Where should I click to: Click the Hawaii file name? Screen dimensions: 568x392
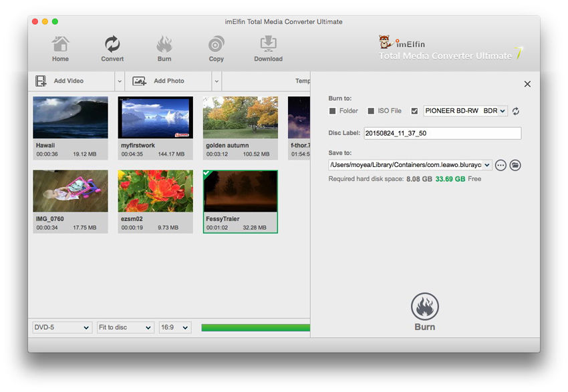[x=45, y=145]
